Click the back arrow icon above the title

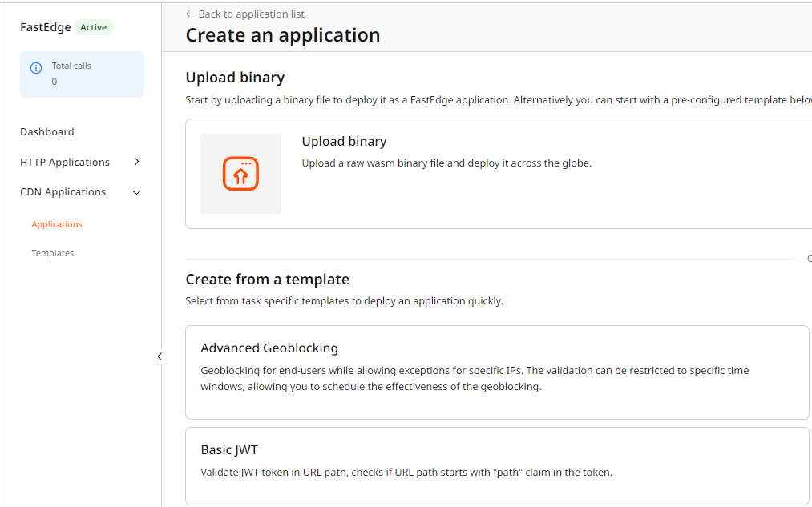(190, 14)
